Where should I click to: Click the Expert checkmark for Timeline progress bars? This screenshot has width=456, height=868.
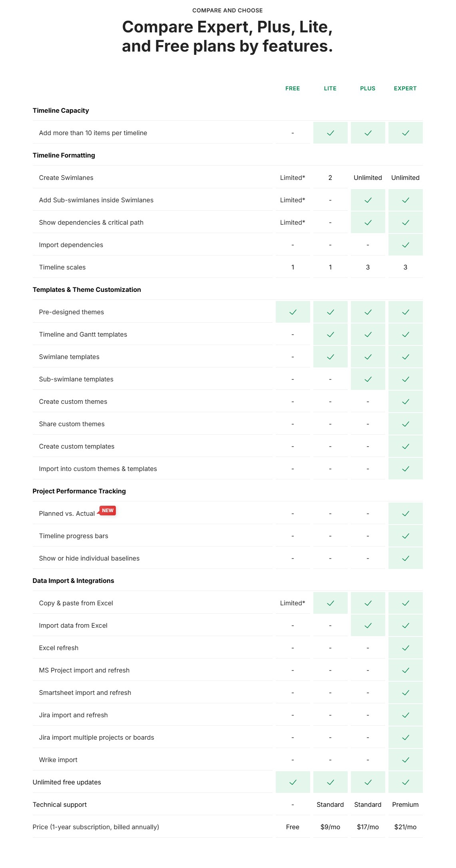click(x=405, y=536)
